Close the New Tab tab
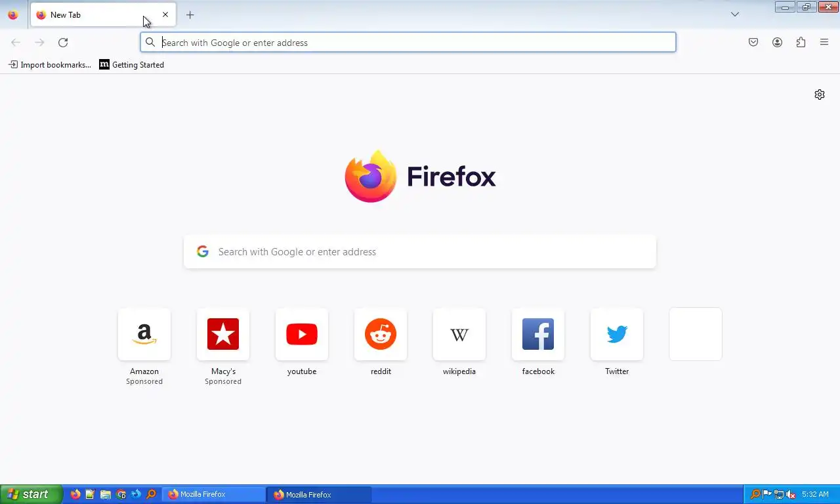Image resolution: width=840 pixels, height=504 pixels. 165,14
